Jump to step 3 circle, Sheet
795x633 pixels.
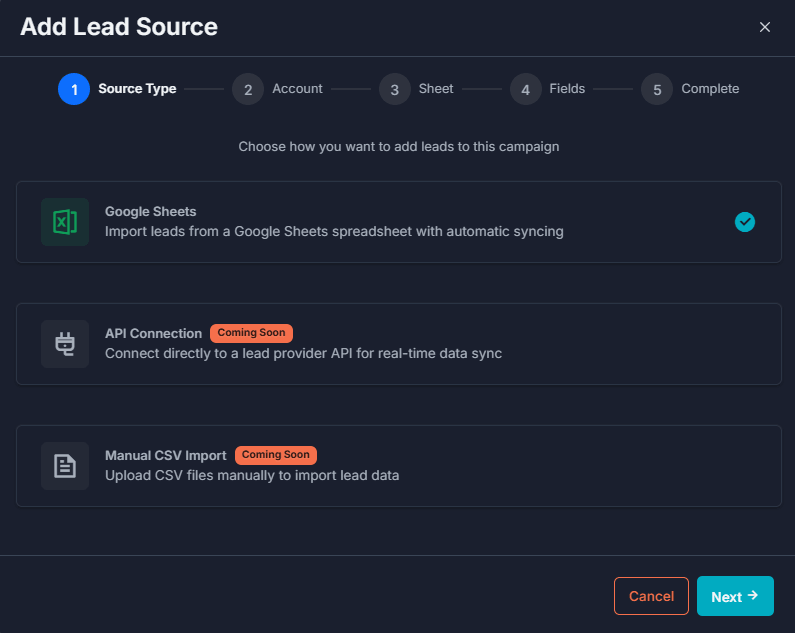[394, 89]
